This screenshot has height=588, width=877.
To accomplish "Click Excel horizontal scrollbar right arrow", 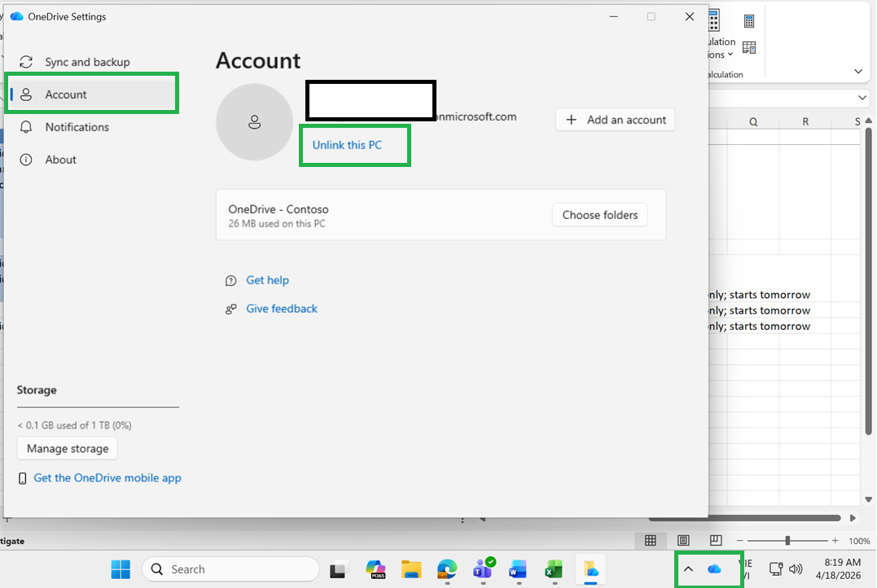I will click(x=853, y=518).
